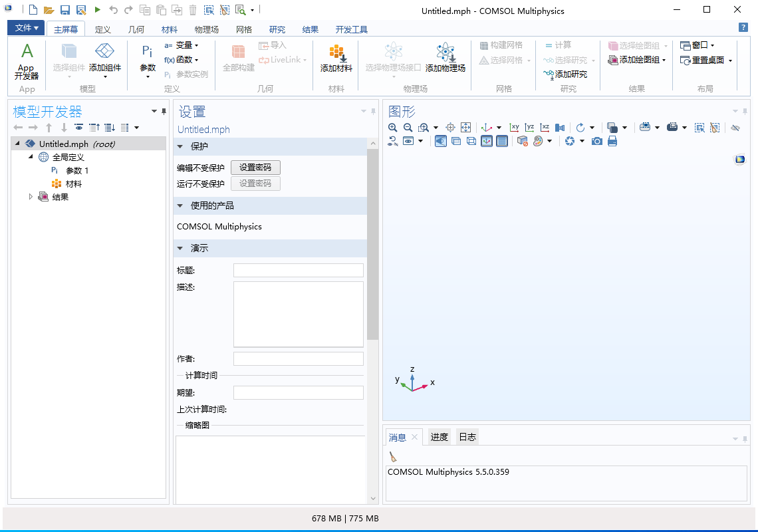The height and width of the screenshot is (532, 758).
Task: Create a new model file
Action: pyautogui.click(x=33, y=10)
